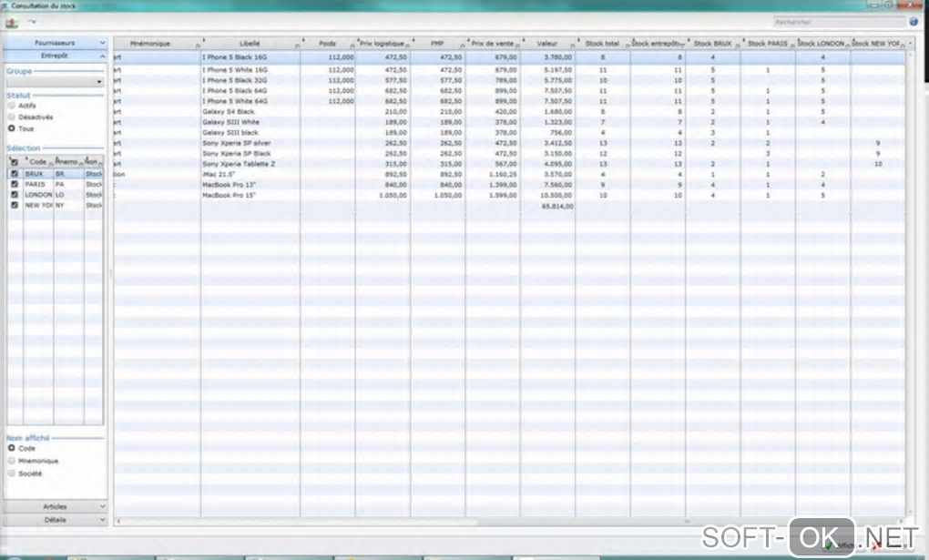
Task: Sort by the Prix de vente column header
Action: click(x=493, y=44)
